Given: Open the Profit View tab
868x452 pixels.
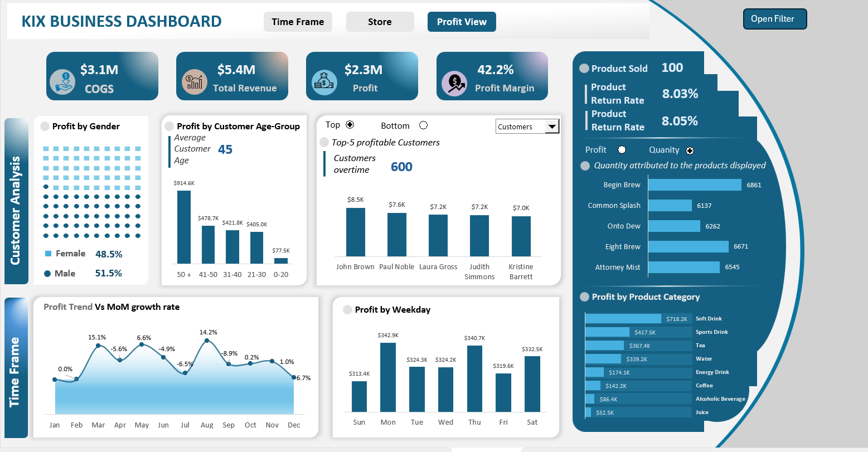Looking at the screenshot, I should (x=462, y=22).
